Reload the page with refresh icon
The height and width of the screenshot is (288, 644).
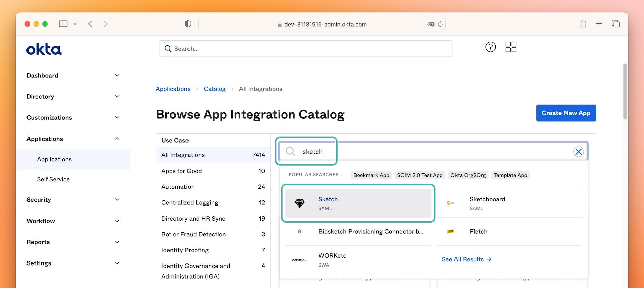pos(440,24)
